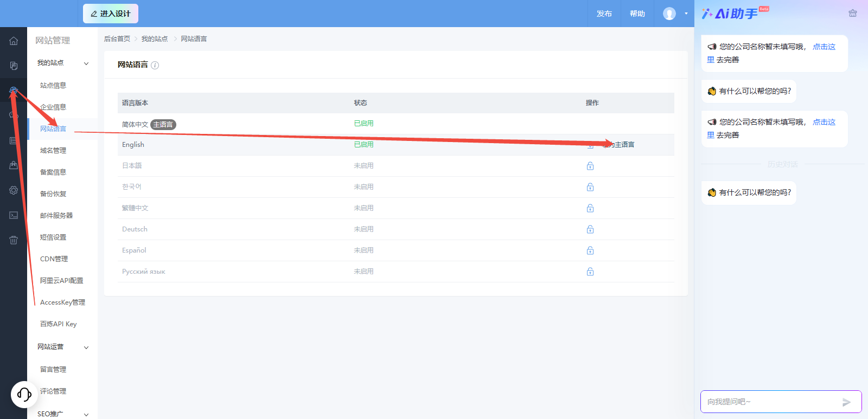Enable Español using its unlock icon
The height and width of the screenshot is (419, 868).
(x=590, y=250)
